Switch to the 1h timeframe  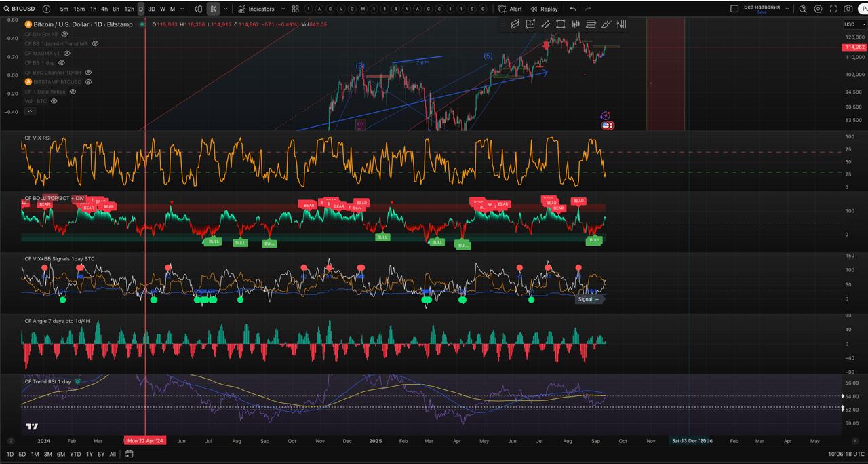(x=93, y=9)
